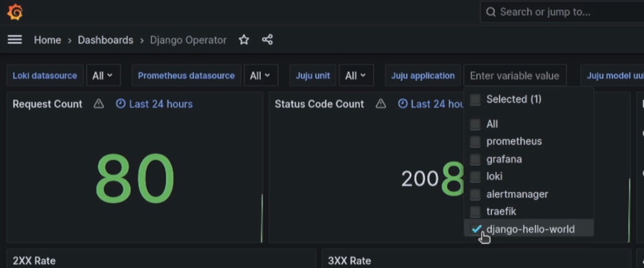Open the hamburger navigation menu

click(x=15, y=40)
